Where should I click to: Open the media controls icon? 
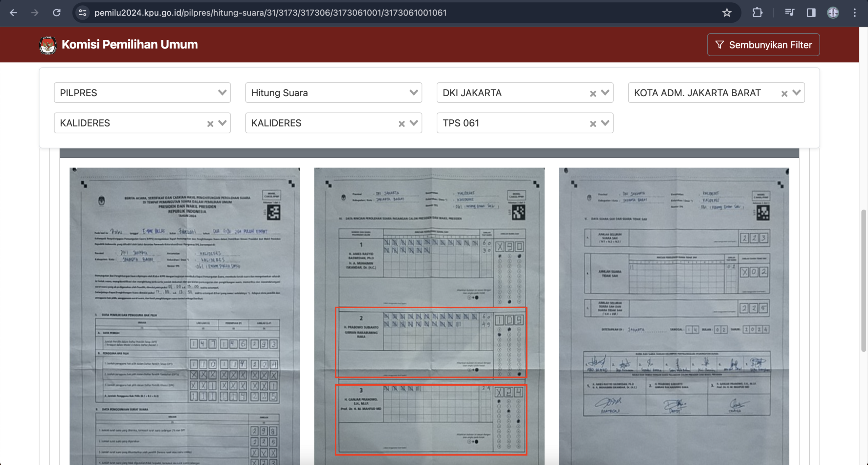click(789, 13)
